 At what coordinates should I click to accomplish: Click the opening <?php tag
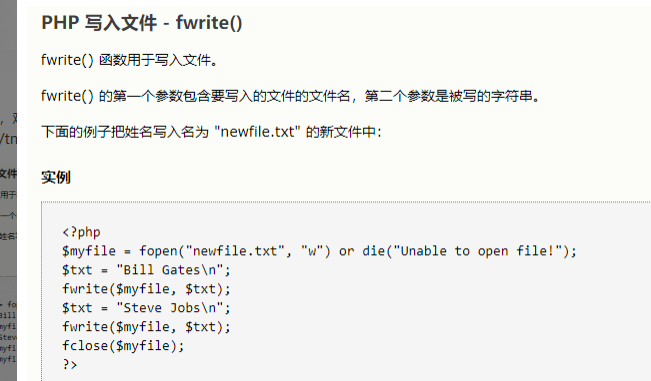tap(81, 232)
